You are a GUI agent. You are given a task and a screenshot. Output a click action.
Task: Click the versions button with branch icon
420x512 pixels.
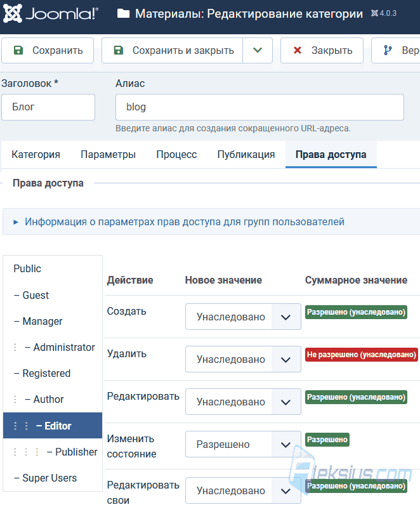click(x=396, y=50)
